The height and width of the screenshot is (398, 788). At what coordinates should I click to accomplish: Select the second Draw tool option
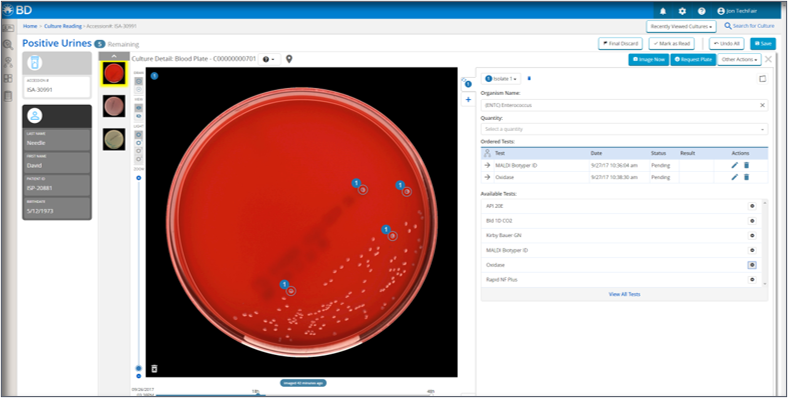(x=139, y=89)
